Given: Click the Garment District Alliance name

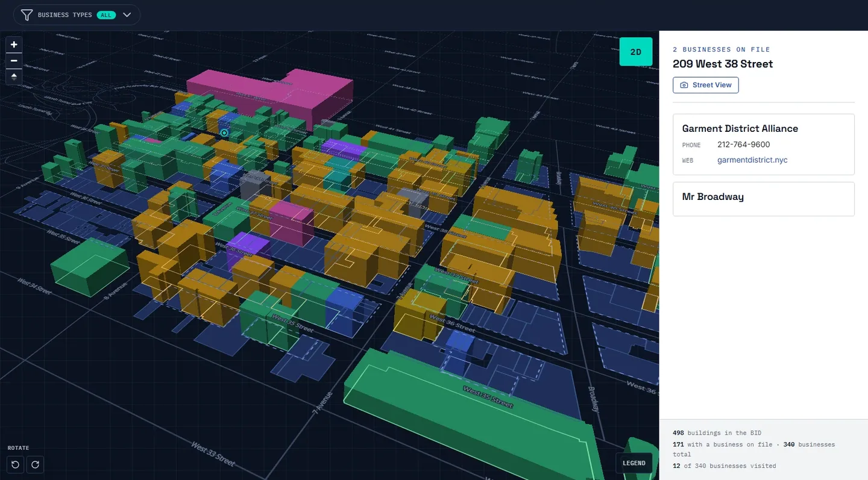Looking at the screenshot, I should tap(740, 128).
